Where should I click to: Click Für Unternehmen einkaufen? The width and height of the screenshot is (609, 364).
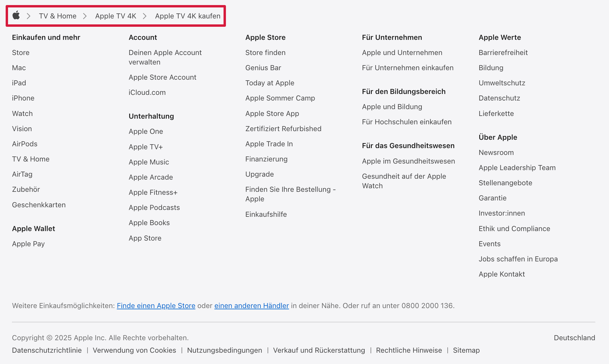tap(408, 68)
